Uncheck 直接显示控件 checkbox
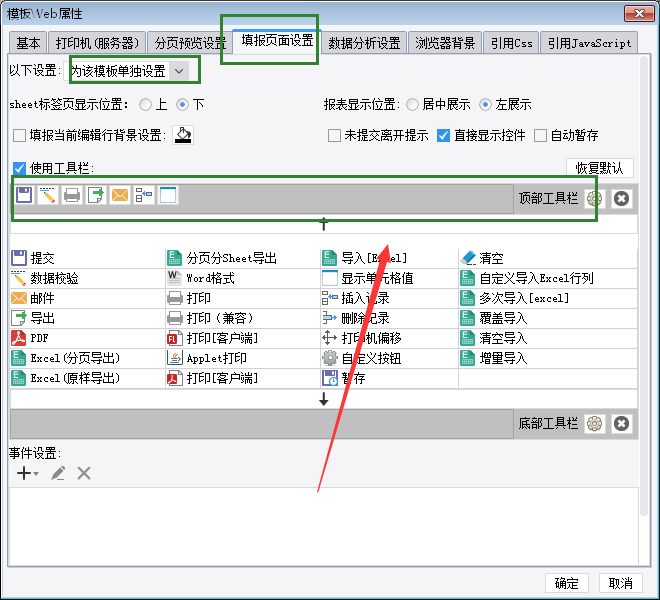Screen dimensions: 660x600 click(443, 136)
